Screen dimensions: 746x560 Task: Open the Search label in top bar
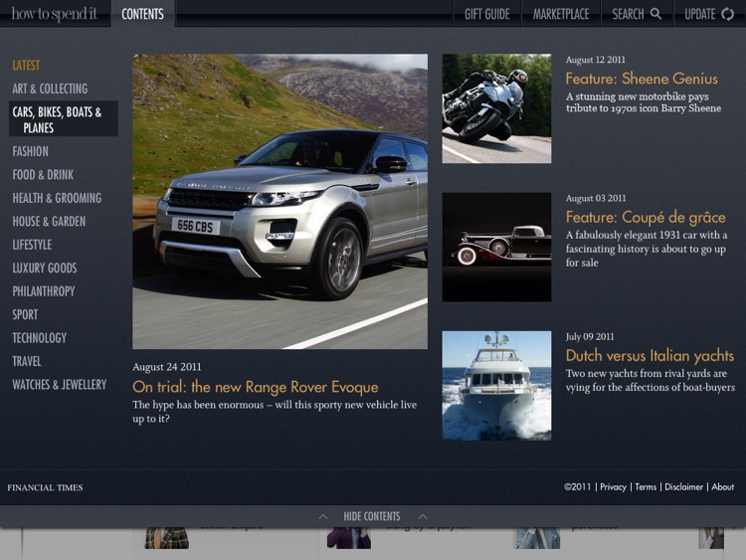tap(628, 14)
